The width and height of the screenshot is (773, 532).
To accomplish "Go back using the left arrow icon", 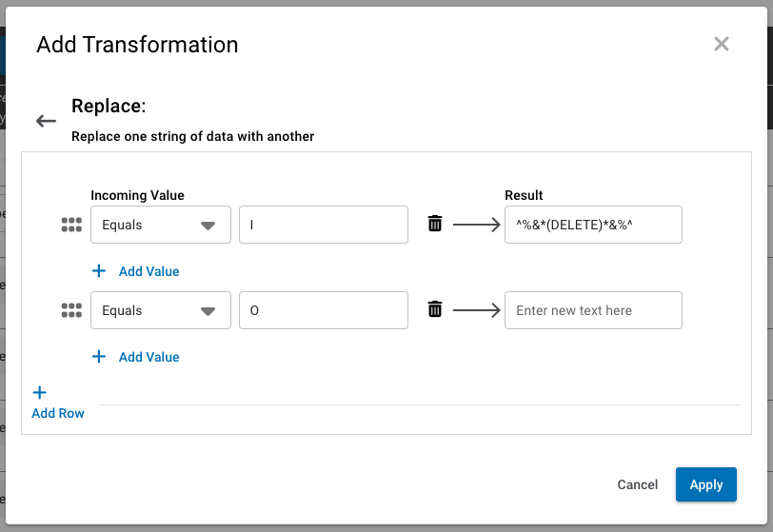I will click(x=46, y=121).
